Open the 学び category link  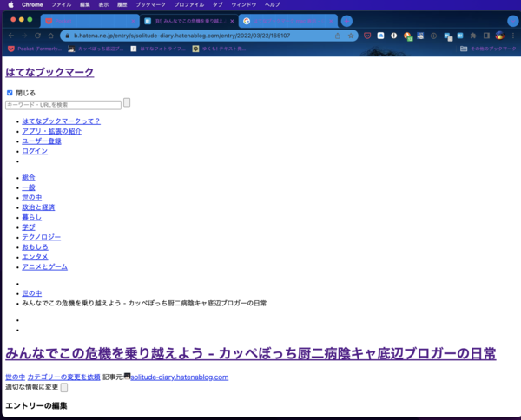(x=29, y=227)
